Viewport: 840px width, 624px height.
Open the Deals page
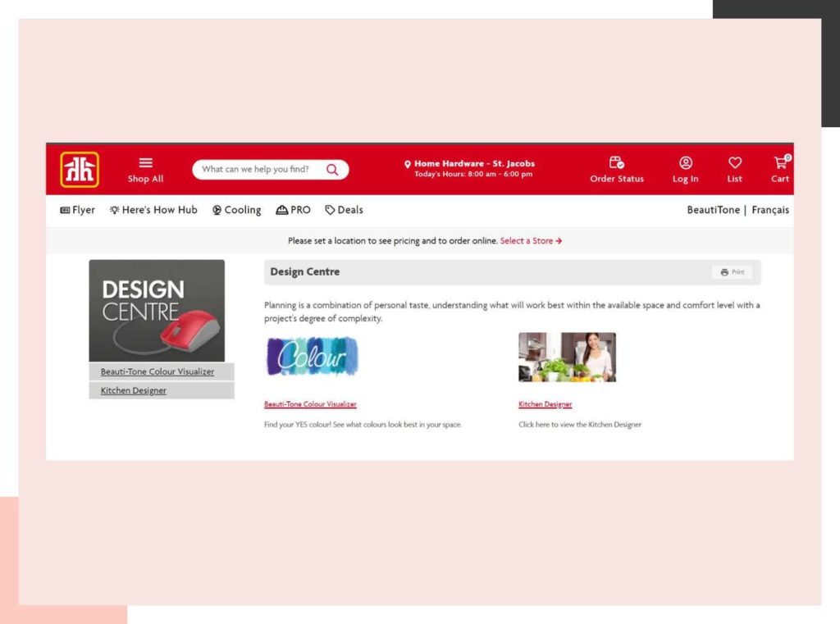coord(344,210)
